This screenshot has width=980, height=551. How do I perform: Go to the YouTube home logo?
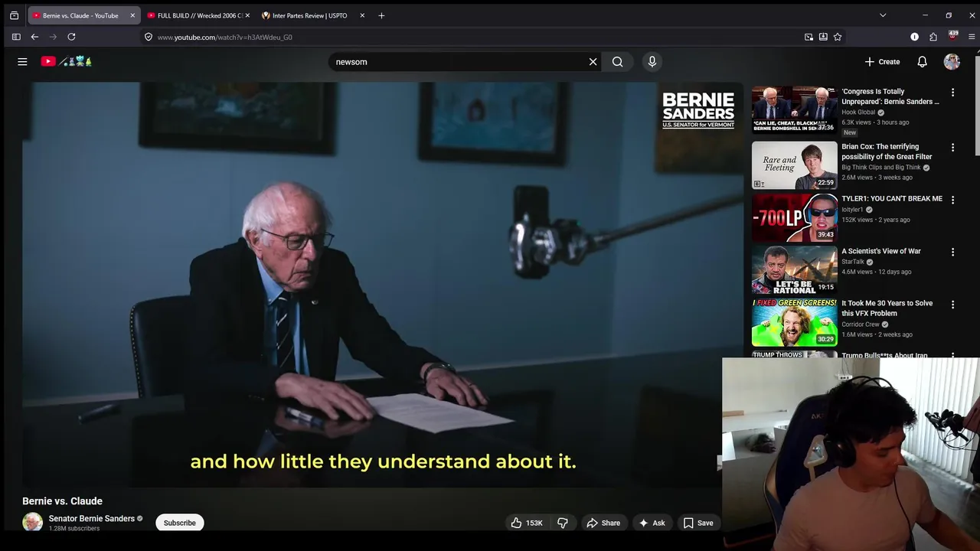(67, 62)
